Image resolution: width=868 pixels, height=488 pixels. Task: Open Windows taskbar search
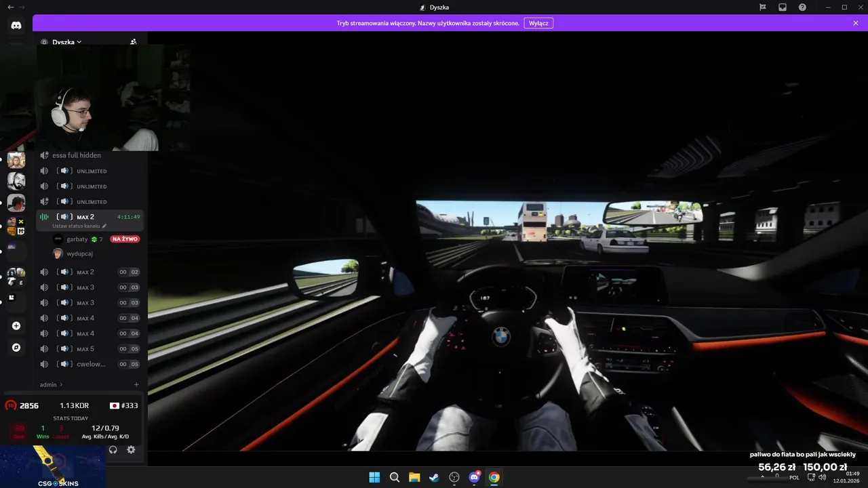point(395,477)
